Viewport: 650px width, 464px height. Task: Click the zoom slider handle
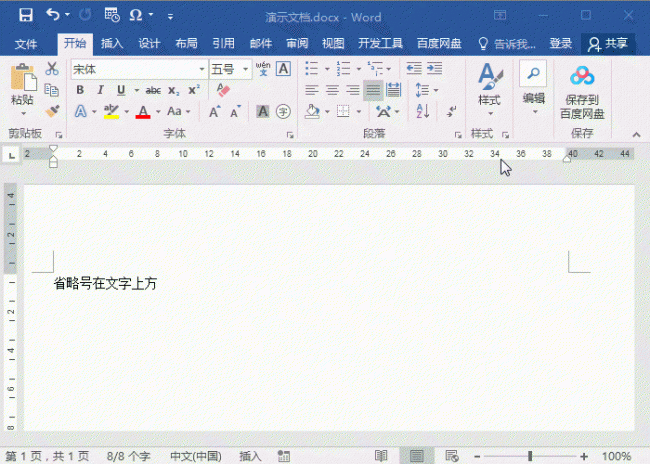pyautogui.click(x=530, y=457)
